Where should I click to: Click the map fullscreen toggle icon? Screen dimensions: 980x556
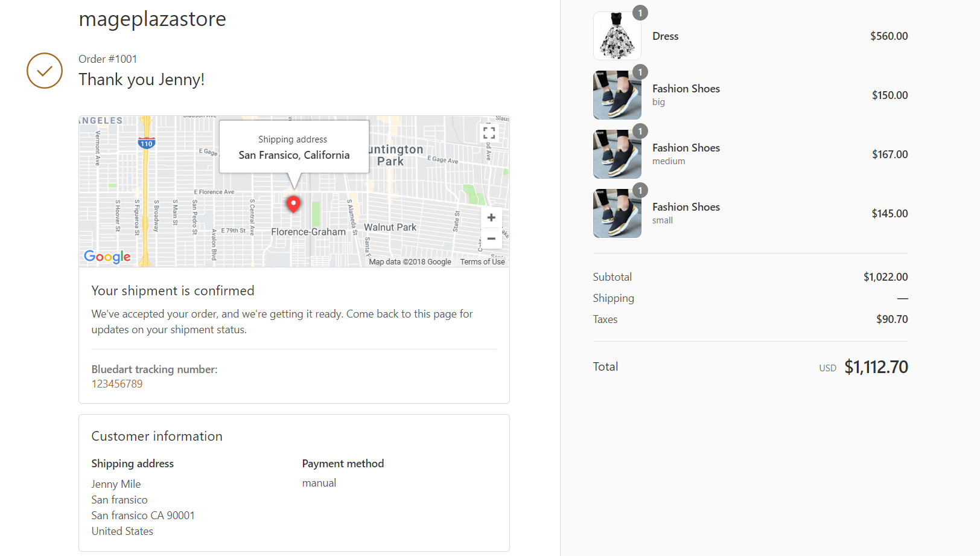(x=489, y=133)
